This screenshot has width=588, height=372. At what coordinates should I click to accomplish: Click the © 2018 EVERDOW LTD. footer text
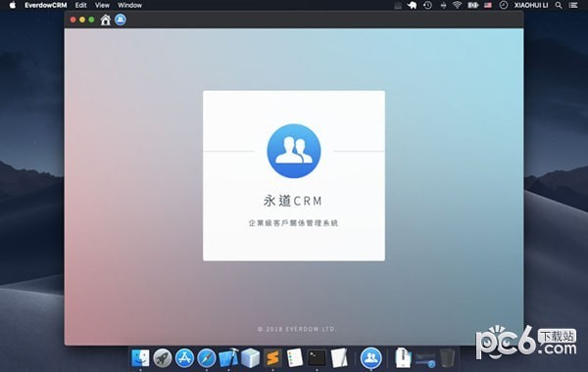tap(297, 329)
